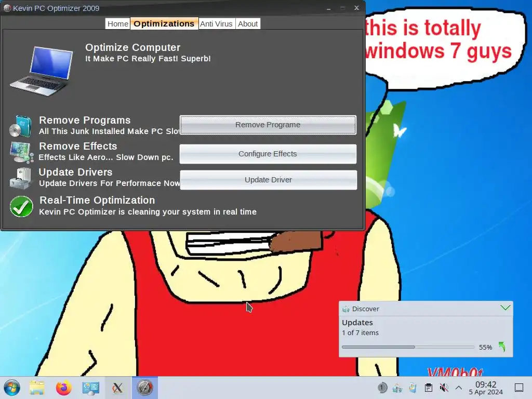
Task: Click the green arrow icon beside 55%
Action: (x=502, y=347)
